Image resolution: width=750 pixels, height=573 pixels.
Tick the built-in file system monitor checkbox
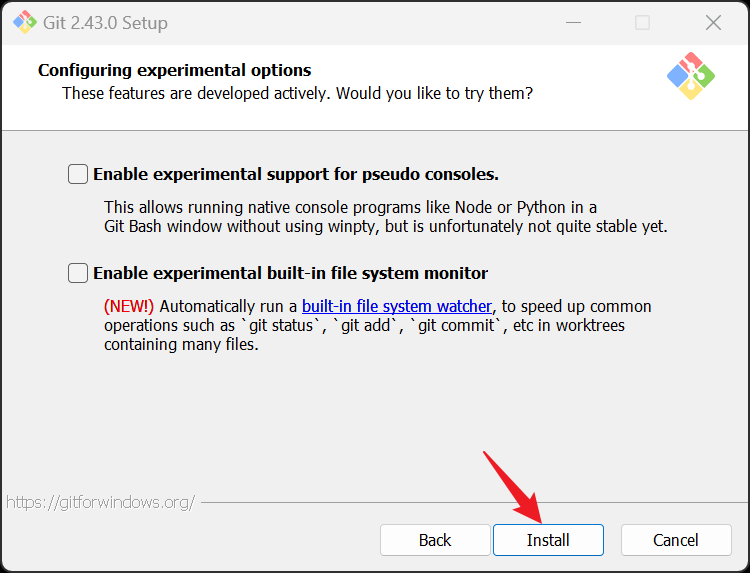coord(77,273)
